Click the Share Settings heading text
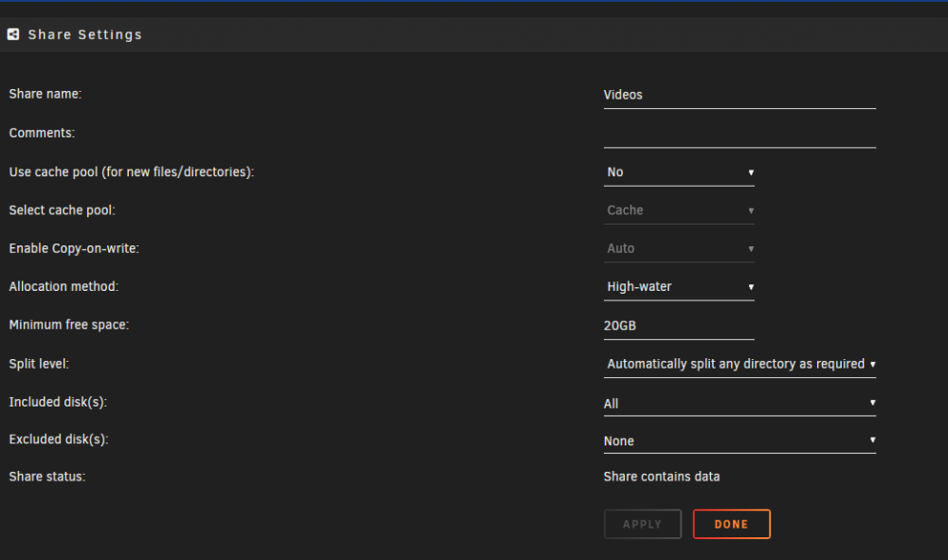 pos(85,34)
